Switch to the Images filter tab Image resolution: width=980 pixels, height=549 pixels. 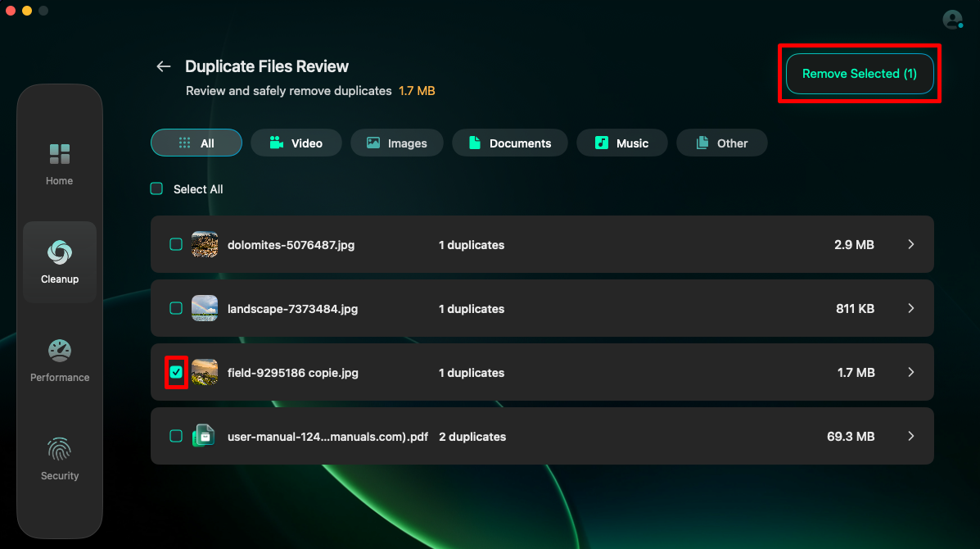(397, 143)
